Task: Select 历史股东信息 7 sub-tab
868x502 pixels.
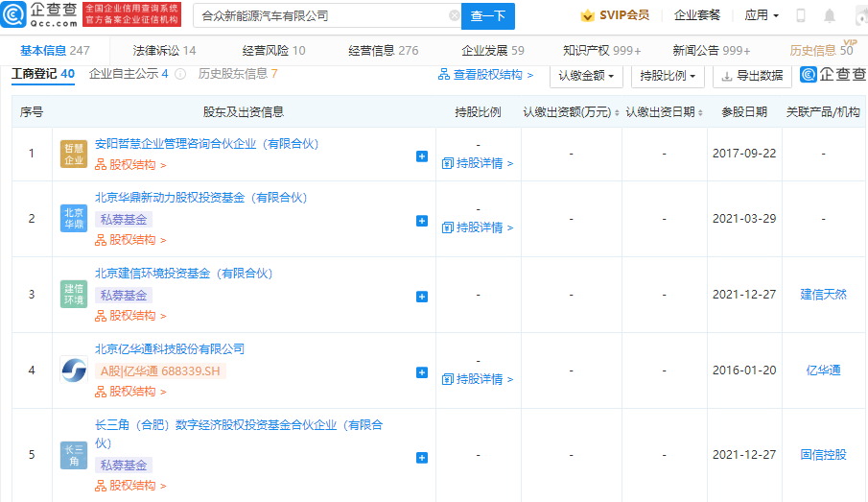Action: pyautogui.click(x=238, y=74)
